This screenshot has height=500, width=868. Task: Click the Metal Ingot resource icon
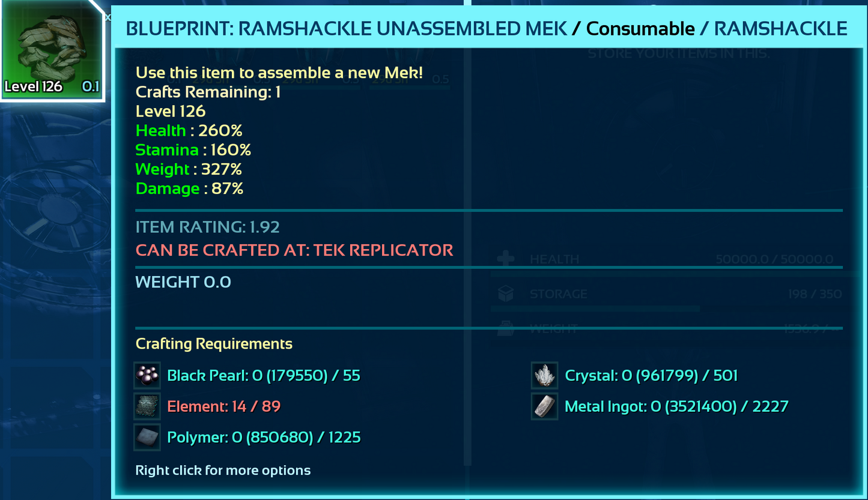[545, 406]
